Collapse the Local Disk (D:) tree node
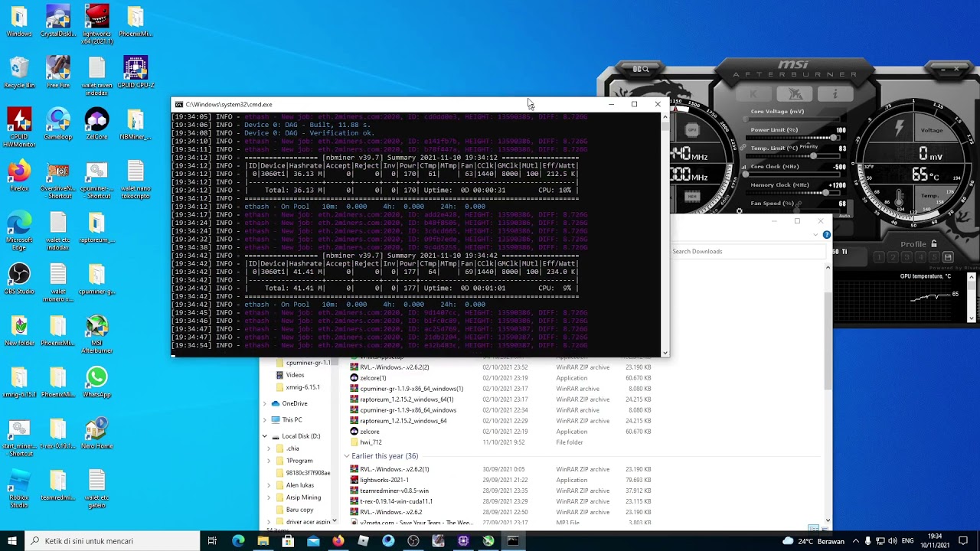This screenshot has height=551, width=980. pyautogui.click(x=265, y=436)
